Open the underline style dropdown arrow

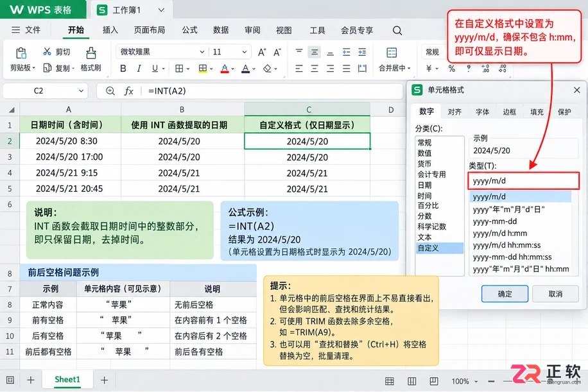point(164,69)
